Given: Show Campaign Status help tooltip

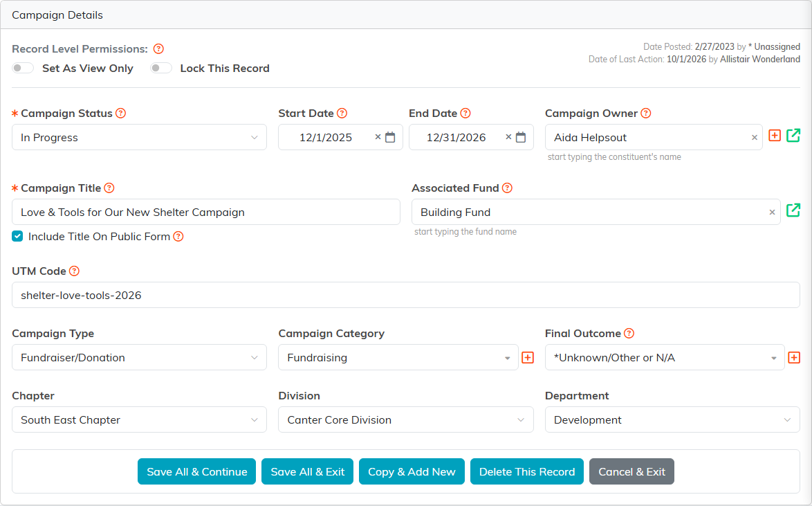Looking at the screenshot, I should click(120, 113).
